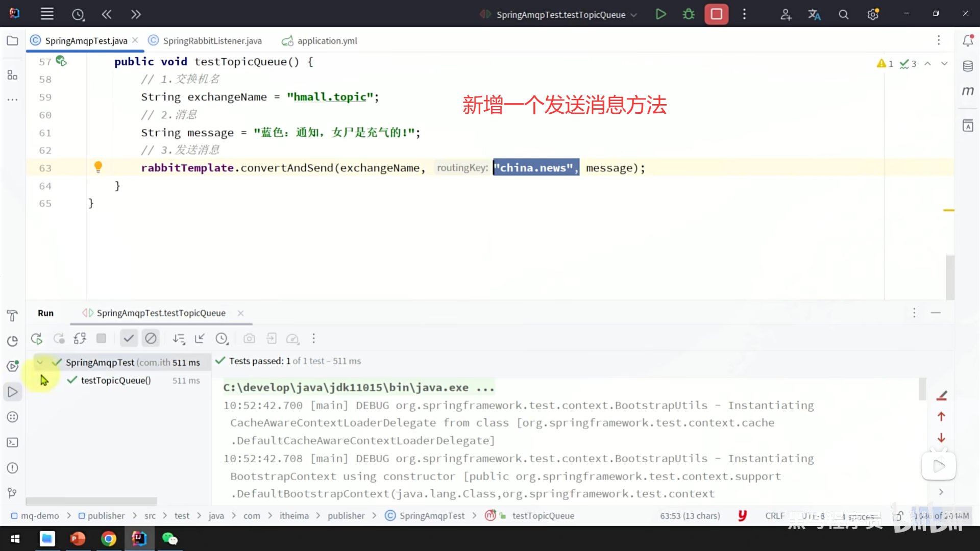980x551 pixels.
Task: Switch to SpringRabbitListener.java tab
Action: click(x=212, y=41)
